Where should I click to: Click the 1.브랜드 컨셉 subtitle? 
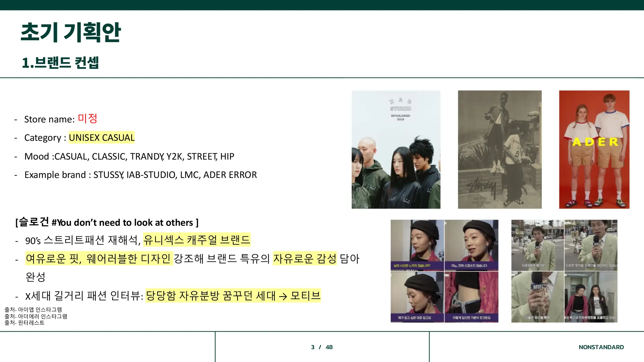tap(60, 63)
